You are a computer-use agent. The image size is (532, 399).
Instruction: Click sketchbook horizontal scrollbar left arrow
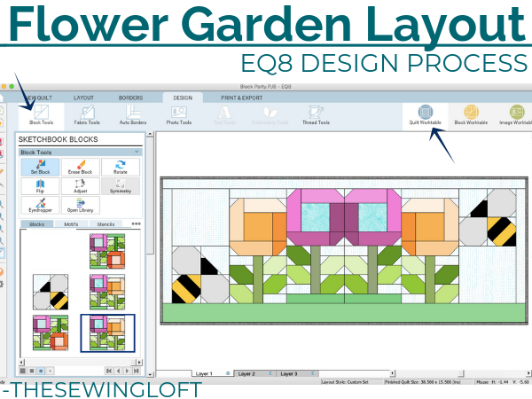tap(22, 363)
